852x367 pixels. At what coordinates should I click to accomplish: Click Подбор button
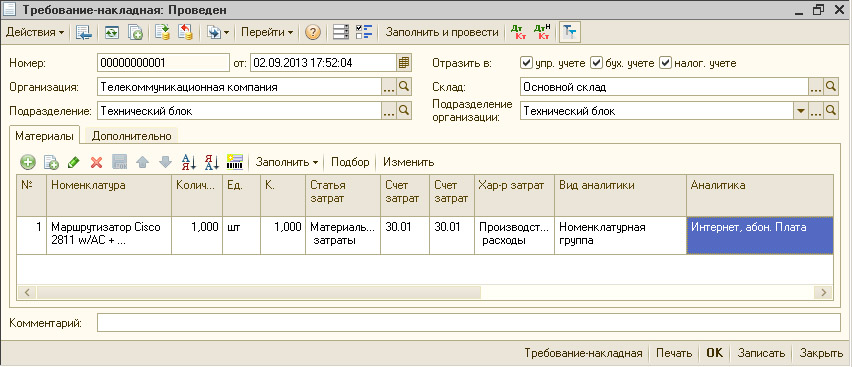click(350, 162)
